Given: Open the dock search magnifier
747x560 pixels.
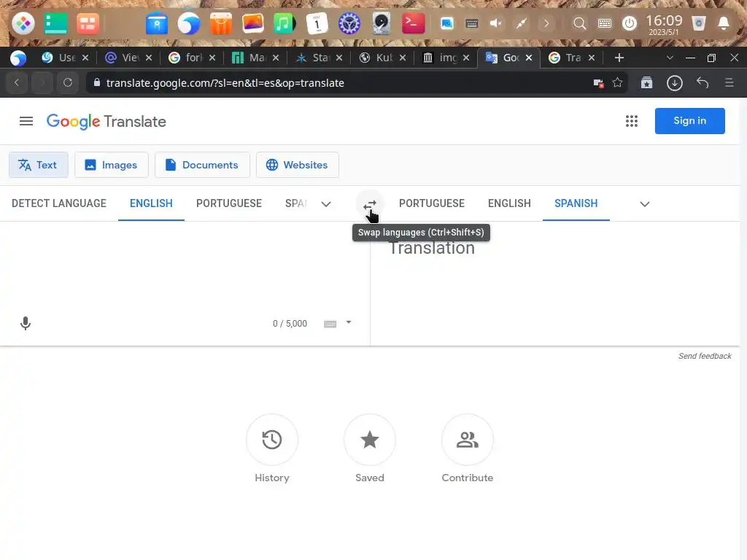Looking at the screenshot, I should (x=579, y=23).
